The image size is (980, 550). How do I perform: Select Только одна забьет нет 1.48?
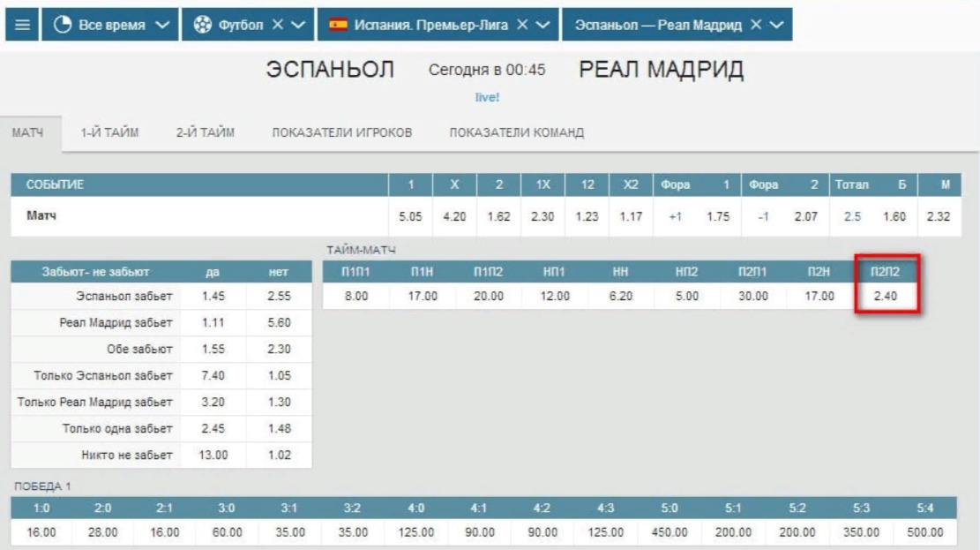tap(279, 429)
